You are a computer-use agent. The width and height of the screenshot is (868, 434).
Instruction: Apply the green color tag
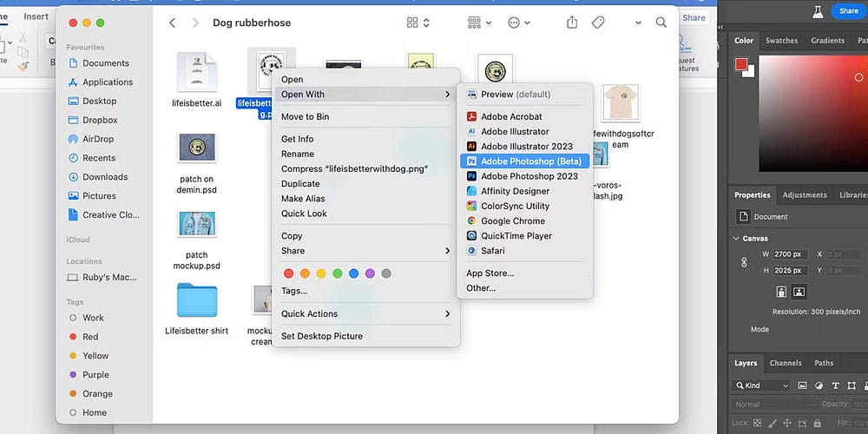(338, 273)
